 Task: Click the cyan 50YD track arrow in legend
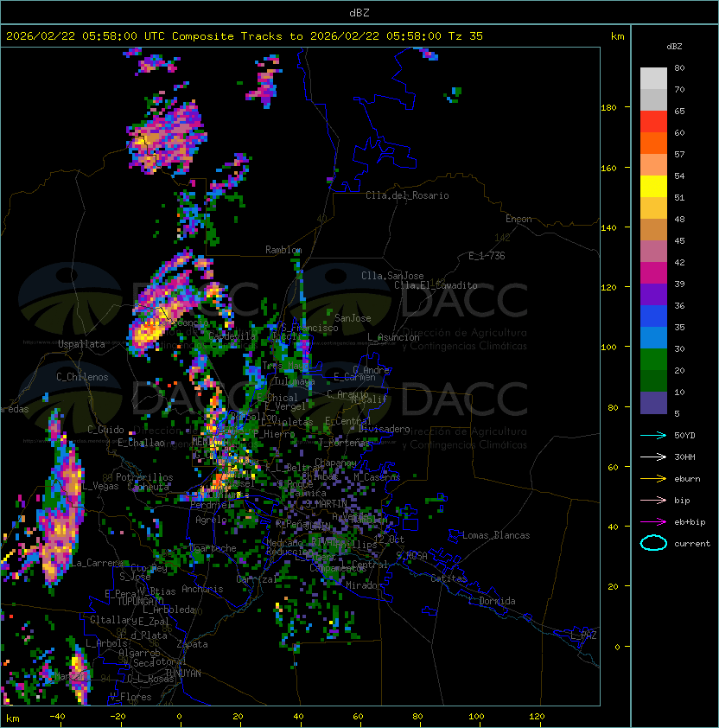(653, 435)
